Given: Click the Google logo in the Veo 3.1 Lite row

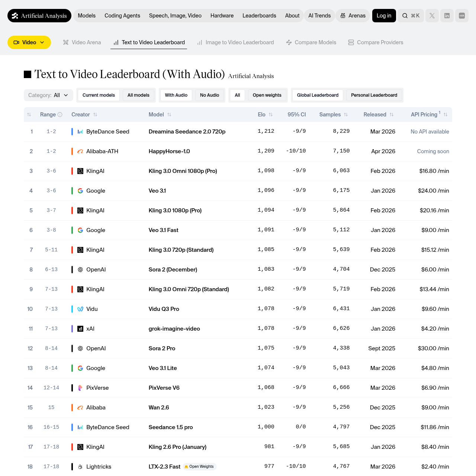Looking at the screenshot, I should [x=80, y=368].
